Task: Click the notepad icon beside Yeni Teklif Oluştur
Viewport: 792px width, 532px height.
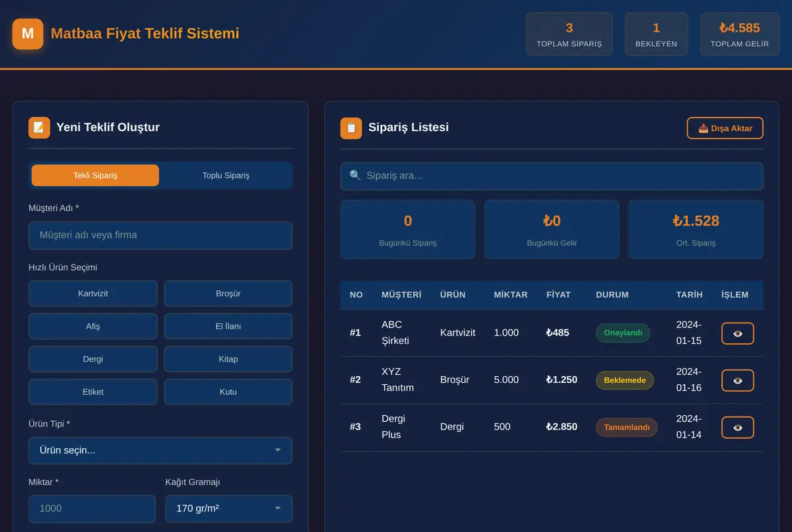Action: 39,127
